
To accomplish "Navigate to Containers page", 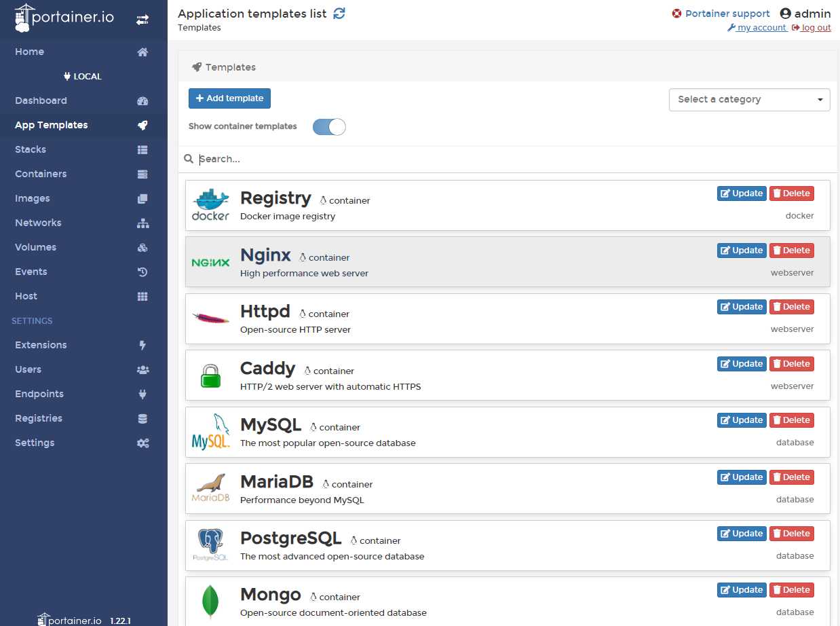I will point(41,174).
